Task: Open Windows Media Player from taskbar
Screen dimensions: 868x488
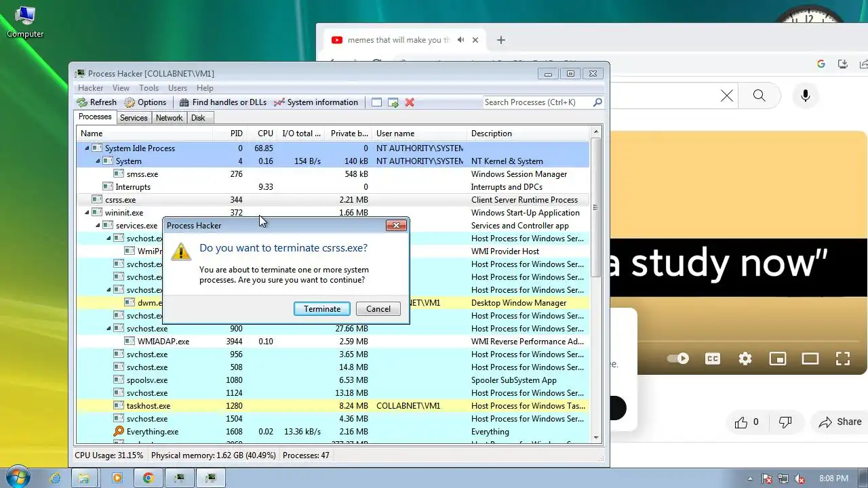Action: pos(117,478)
